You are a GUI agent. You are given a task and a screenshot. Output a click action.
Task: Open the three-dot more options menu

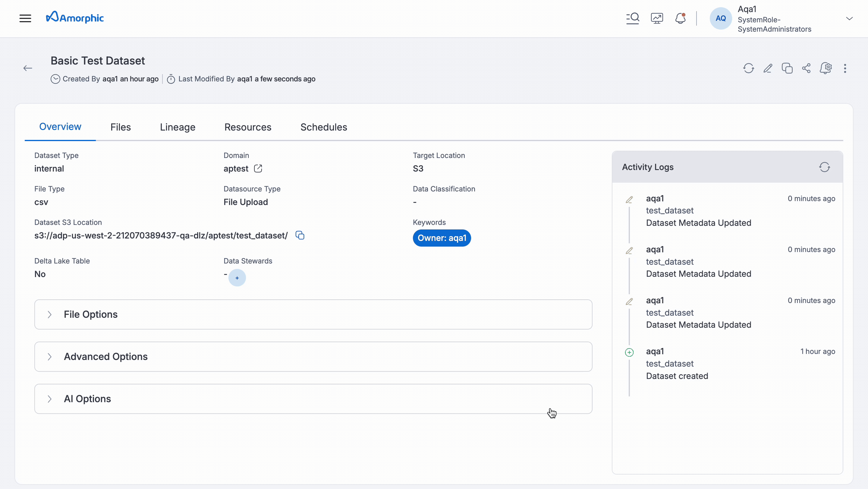845,68
